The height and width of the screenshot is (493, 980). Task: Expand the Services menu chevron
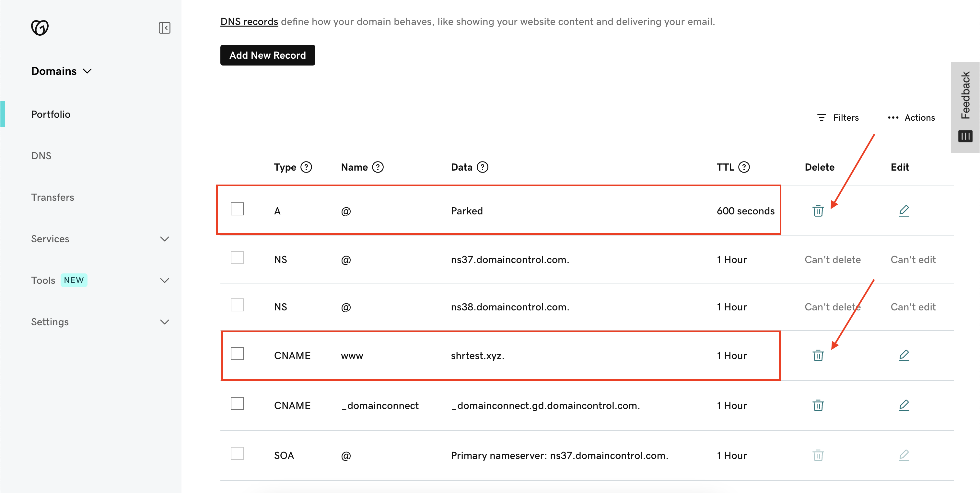(x=164, y=239)
